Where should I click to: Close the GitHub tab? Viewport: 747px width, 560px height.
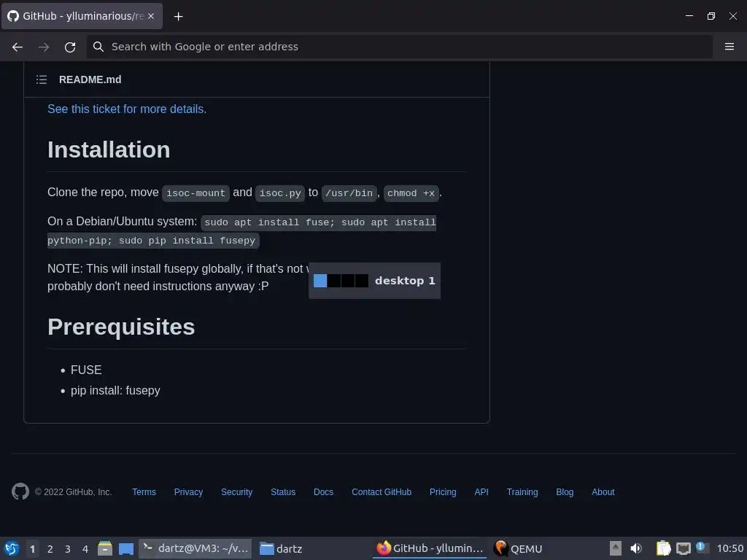151,16
